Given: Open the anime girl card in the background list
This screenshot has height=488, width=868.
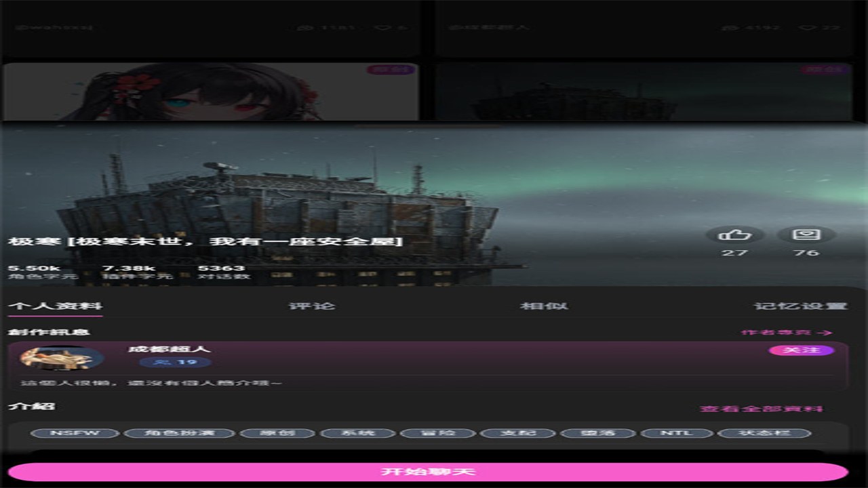Looking at the screenshot, I should [x=211, y=92].
